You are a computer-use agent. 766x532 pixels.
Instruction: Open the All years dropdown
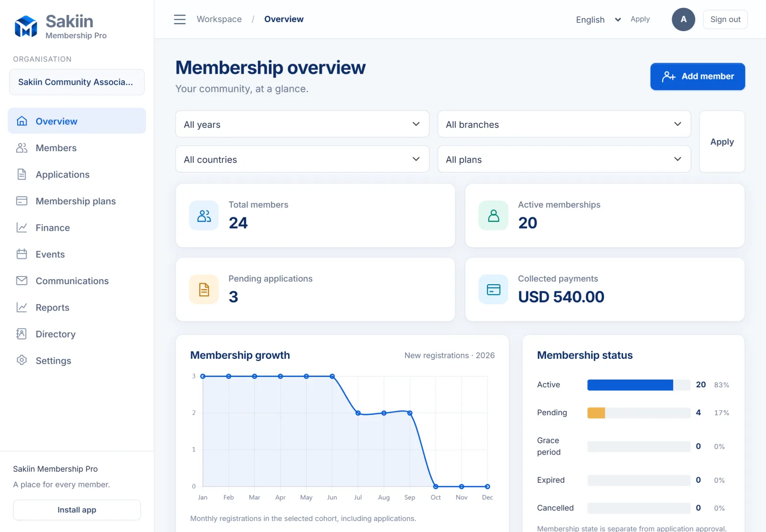302,124
